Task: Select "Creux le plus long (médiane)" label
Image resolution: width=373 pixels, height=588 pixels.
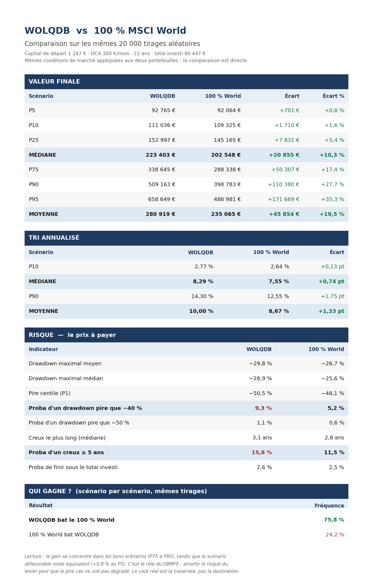Action: [67, 438]
